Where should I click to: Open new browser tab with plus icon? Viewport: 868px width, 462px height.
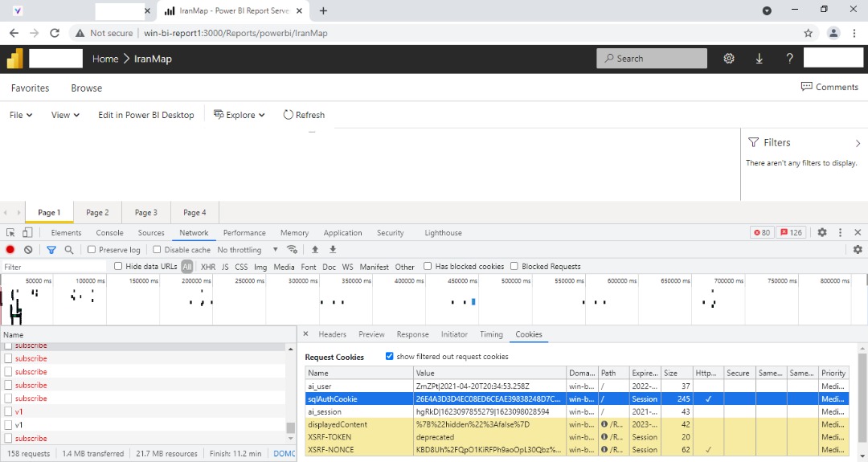pyautogui.click(x=323, y=10)
